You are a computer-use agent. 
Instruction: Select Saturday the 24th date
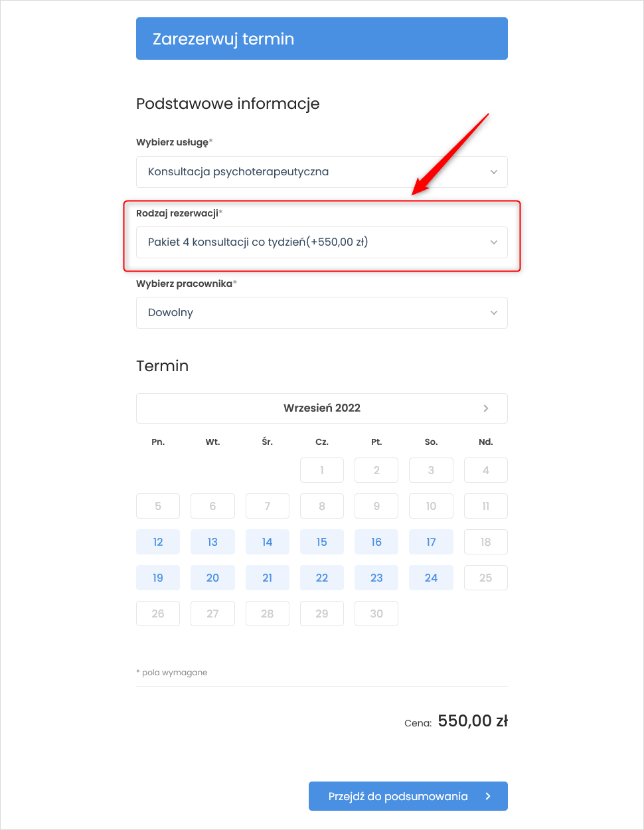[432, 578]
